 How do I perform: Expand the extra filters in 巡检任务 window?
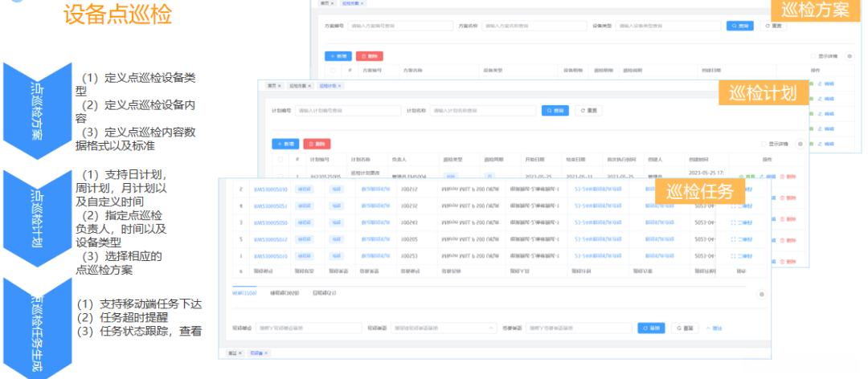coord(714,328)
